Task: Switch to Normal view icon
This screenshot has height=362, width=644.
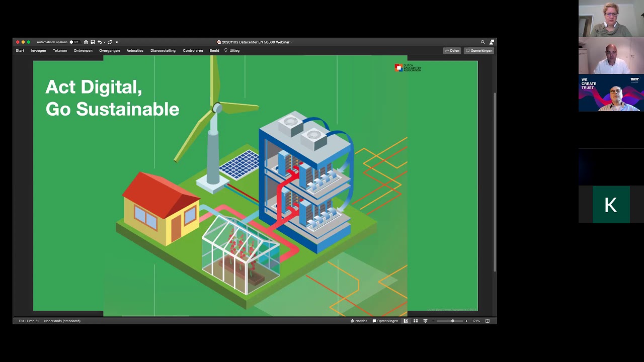Action: (406, 321)
